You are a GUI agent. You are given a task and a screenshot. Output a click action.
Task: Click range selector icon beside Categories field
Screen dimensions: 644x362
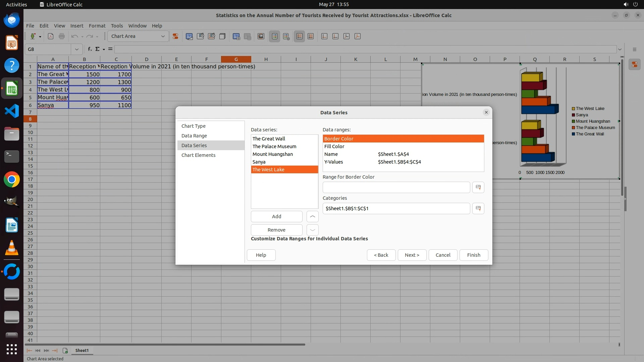(478, 208)
